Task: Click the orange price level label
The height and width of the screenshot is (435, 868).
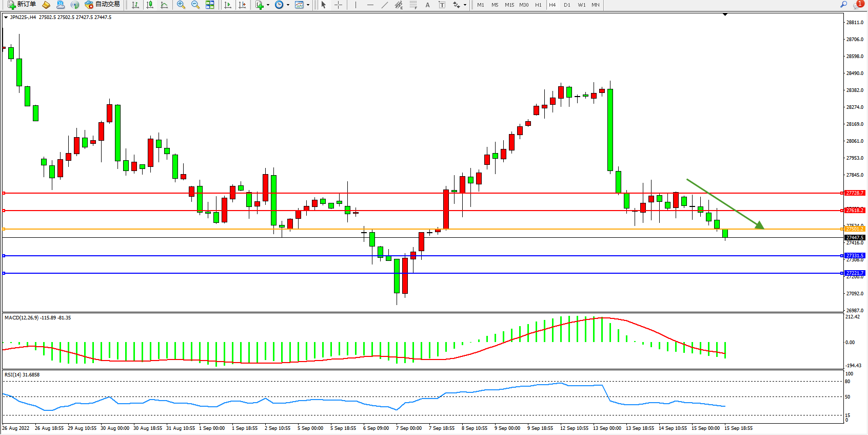Action: click(x=855, y=229)
